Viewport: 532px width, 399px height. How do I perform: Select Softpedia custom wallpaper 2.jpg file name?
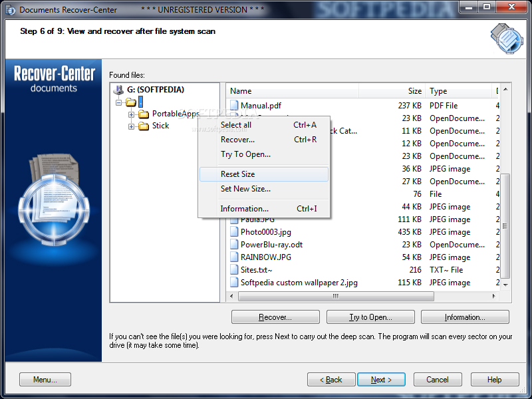299,283
